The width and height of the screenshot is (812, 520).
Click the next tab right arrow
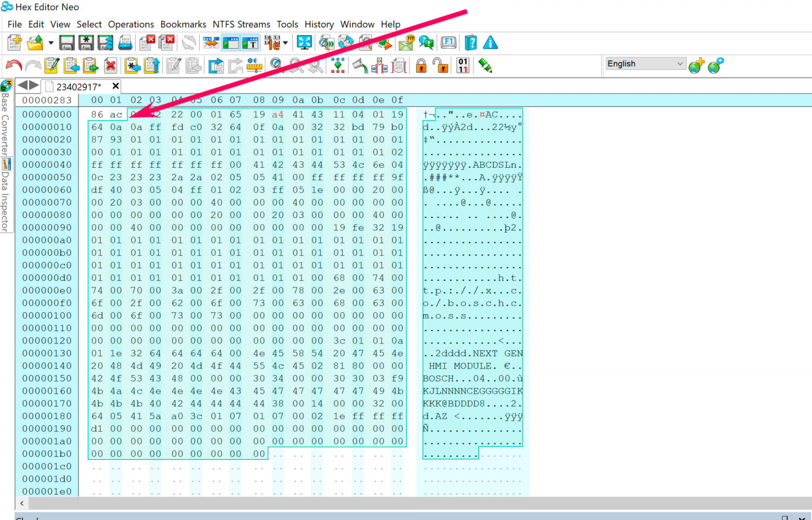[34, 85]
